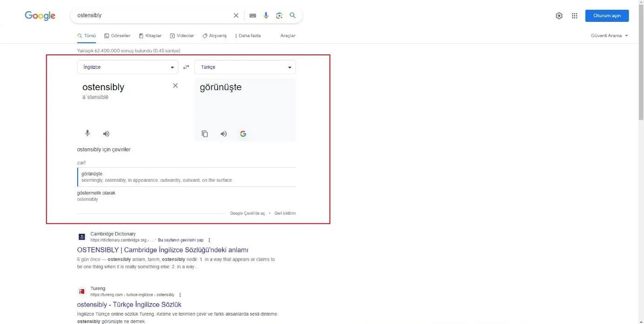Open the İngilizce source language dropdown

(128, 67)
